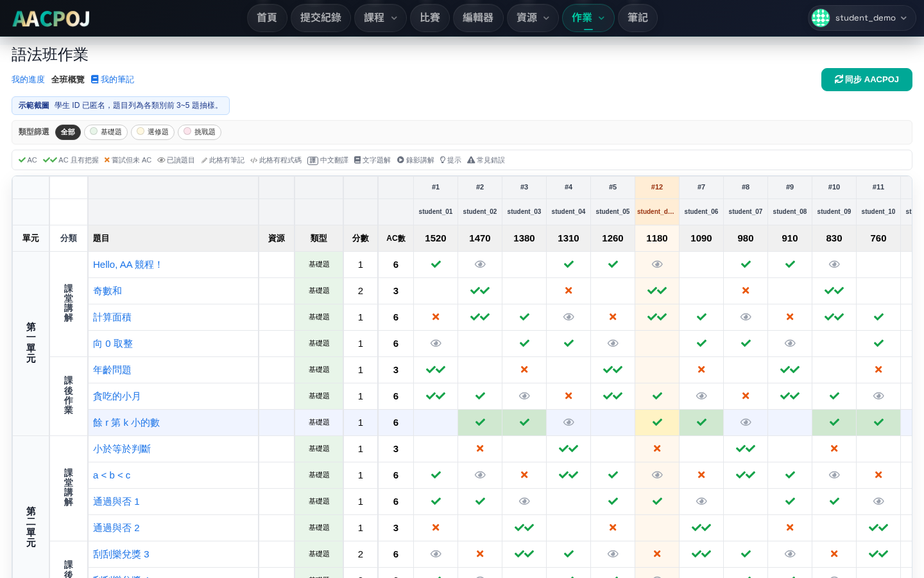The height and width of the screenshot is (578, 924).
Task: Click the eye icon for 貪吃的小月 under student_03
Action: pos(524,396)
